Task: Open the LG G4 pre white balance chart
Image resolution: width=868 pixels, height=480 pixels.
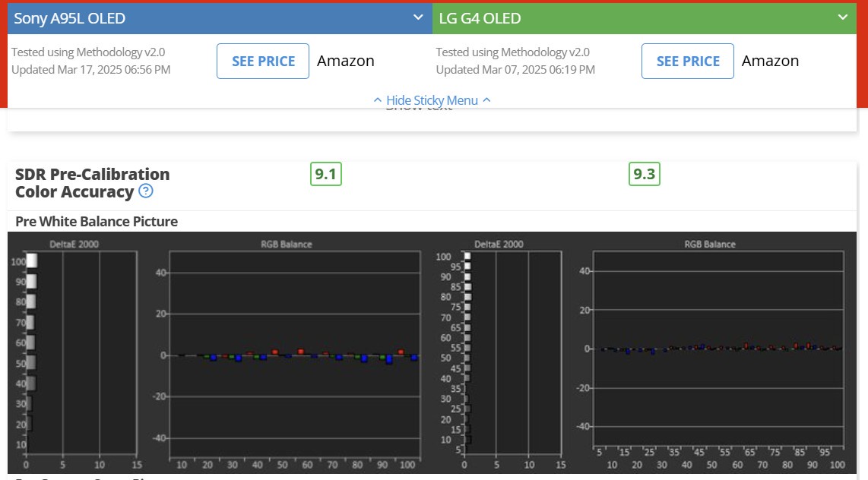Action: click(645, 353)
